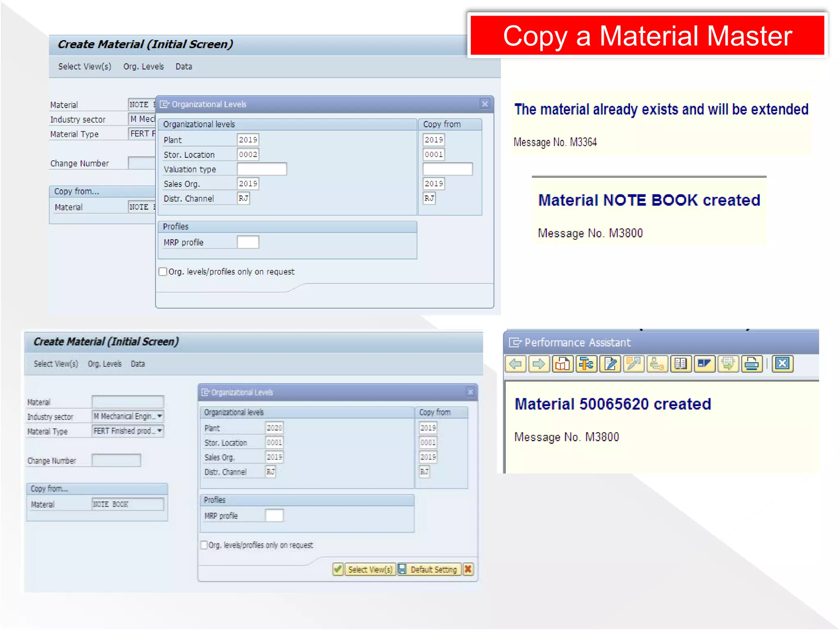Open Select View(s) menu in upper window
The width and height of the screenshot is (840, 630).
pyautogui.click(x=84, y=66)
